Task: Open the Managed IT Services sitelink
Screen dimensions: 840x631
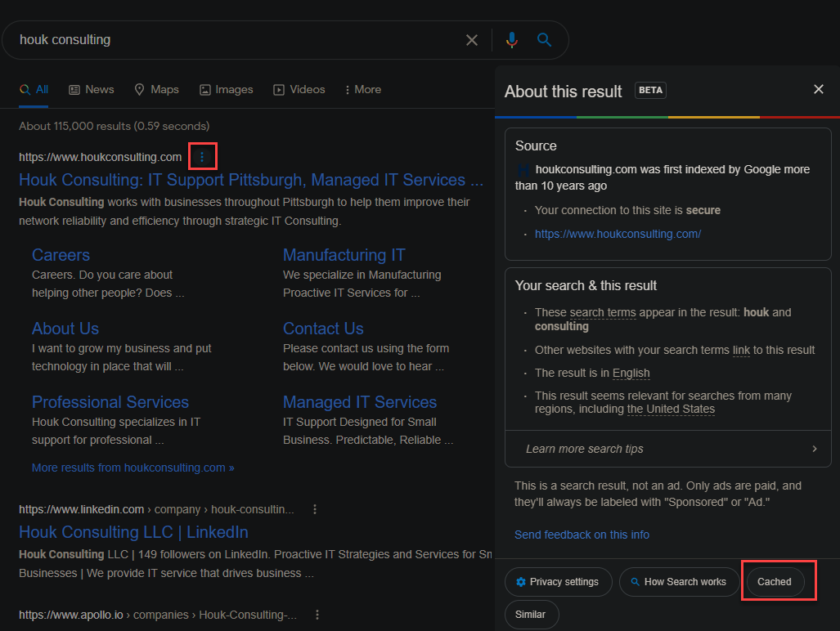Action: pos(359,402)
